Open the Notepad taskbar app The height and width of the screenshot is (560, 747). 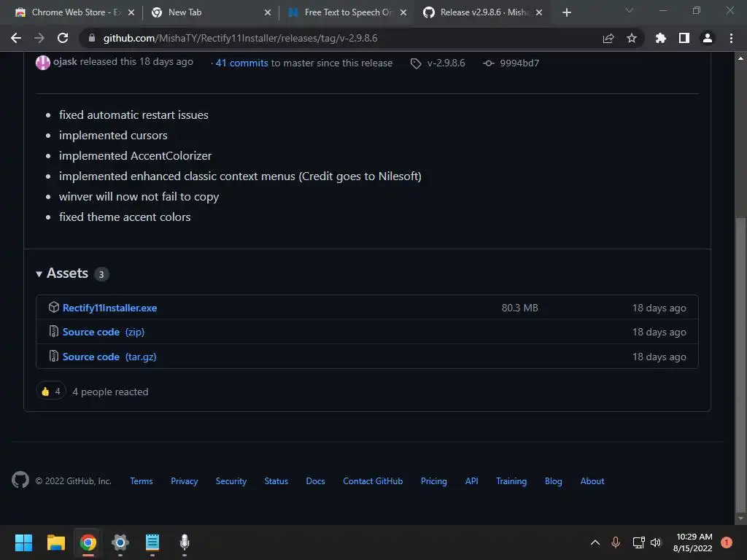tap(152, 542)
